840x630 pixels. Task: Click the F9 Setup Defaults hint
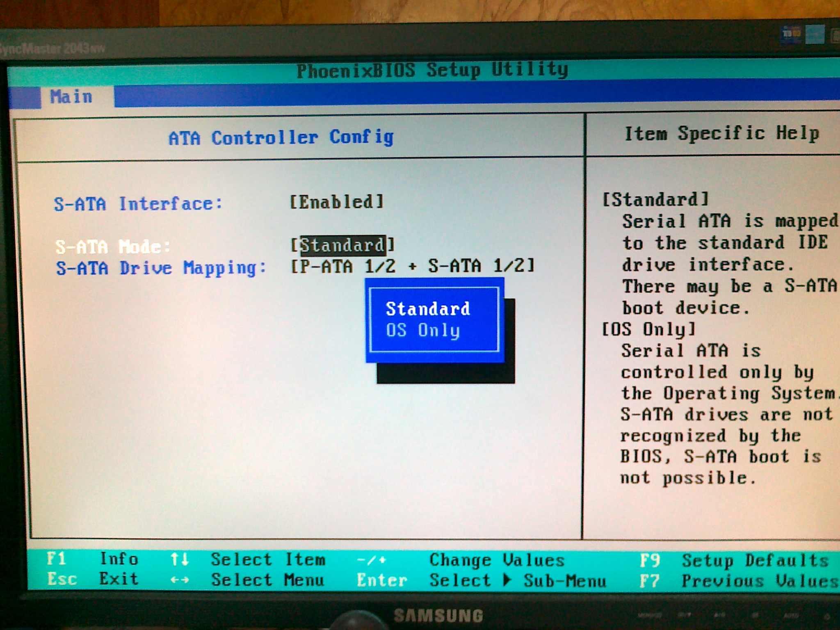650,560
